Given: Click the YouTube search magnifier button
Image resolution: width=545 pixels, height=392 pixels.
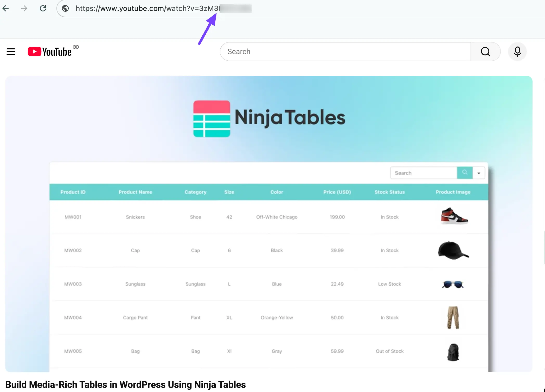Looking at the screenshot, I should [485, 52].
